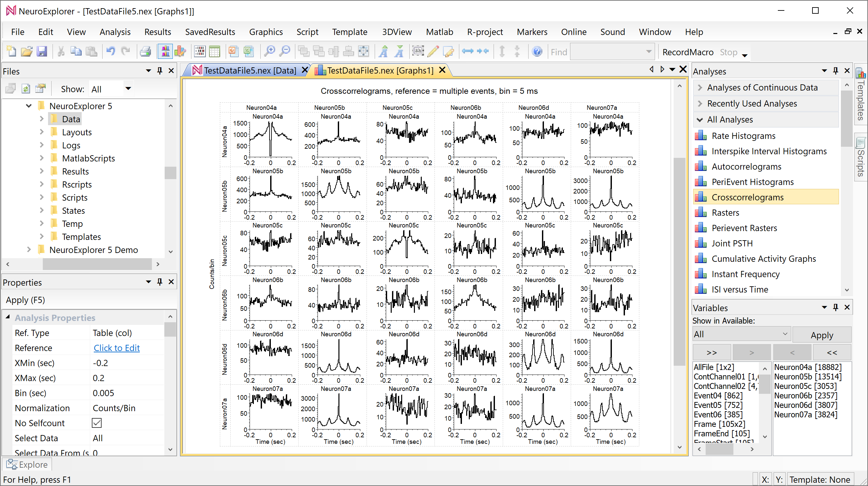Click the Copy toolbar icon
The image size is (868, 486).
pos(76,52)
